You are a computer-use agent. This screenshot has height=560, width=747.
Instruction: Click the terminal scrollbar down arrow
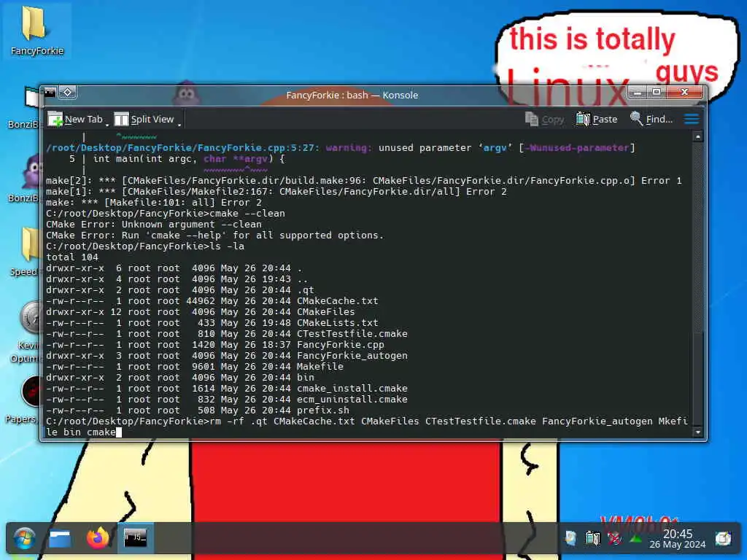698,432
